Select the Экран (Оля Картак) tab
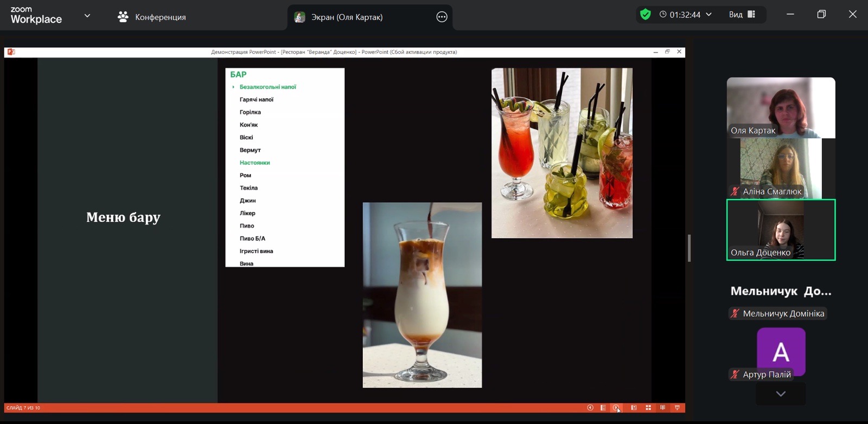Screen dimensions: 868x424 347,17
